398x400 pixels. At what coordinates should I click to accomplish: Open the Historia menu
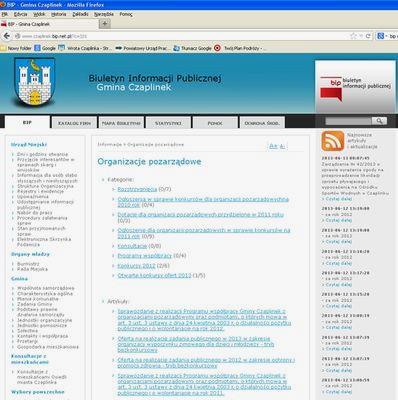coord(59,14)
